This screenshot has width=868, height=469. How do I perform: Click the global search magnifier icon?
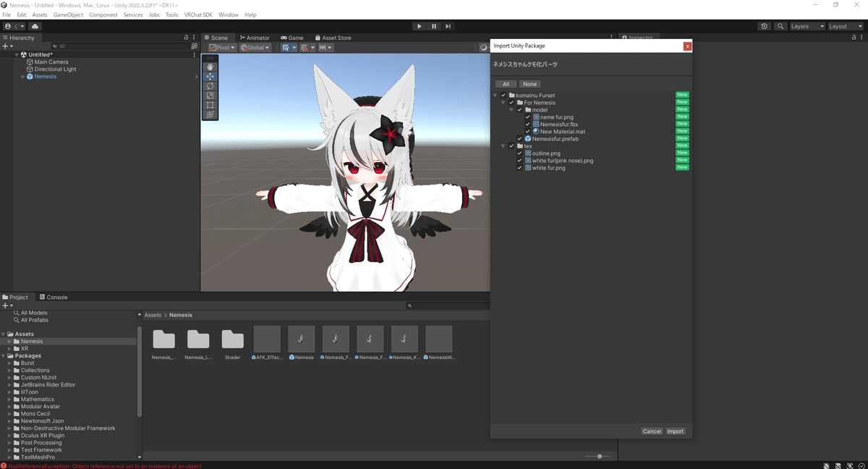[x=780, y=26]
